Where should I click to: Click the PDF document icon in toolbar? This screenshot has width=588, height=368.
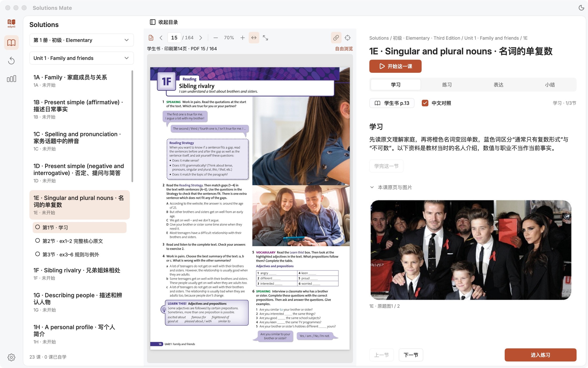151,38
